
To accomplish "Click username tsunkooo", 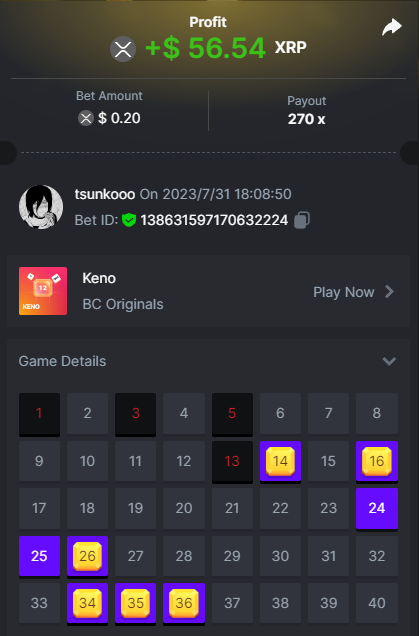I will [x=105, y=194].
